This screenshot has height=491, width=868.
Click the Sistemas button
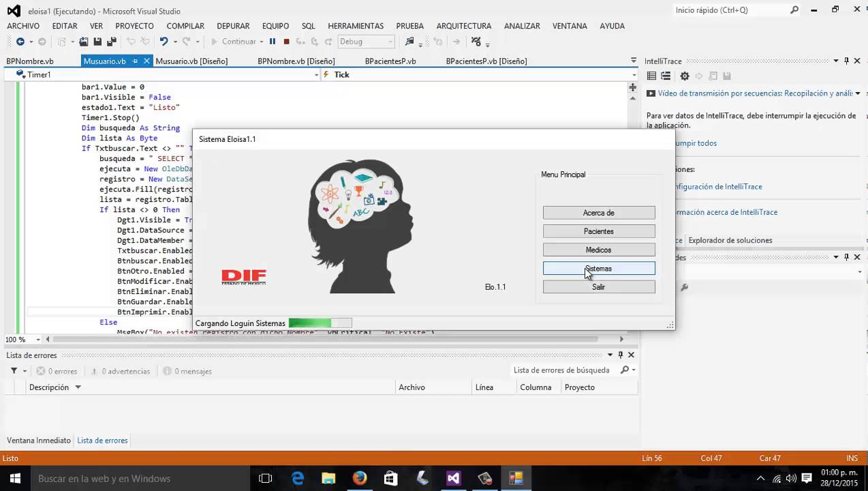tap(599, 269)
